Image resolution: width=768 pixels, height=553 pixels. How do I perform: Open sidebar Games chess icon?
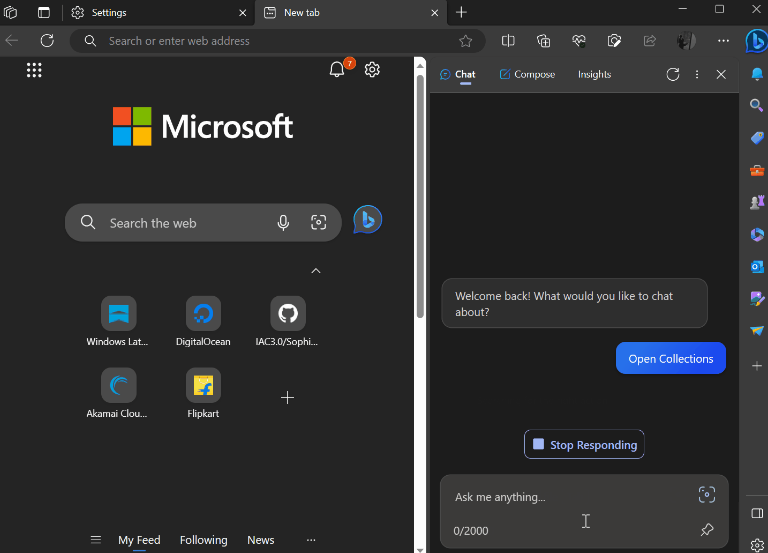(x=757, y=202)
